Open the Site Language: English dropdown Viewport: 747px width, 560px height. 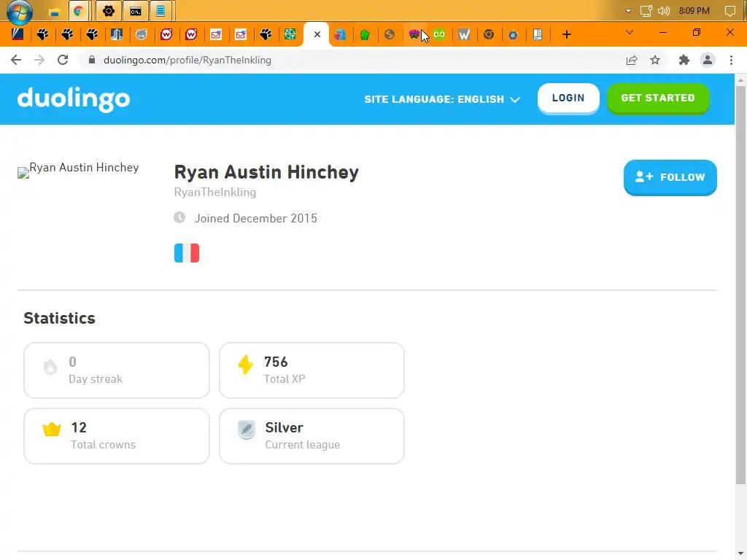coord(442,99)
